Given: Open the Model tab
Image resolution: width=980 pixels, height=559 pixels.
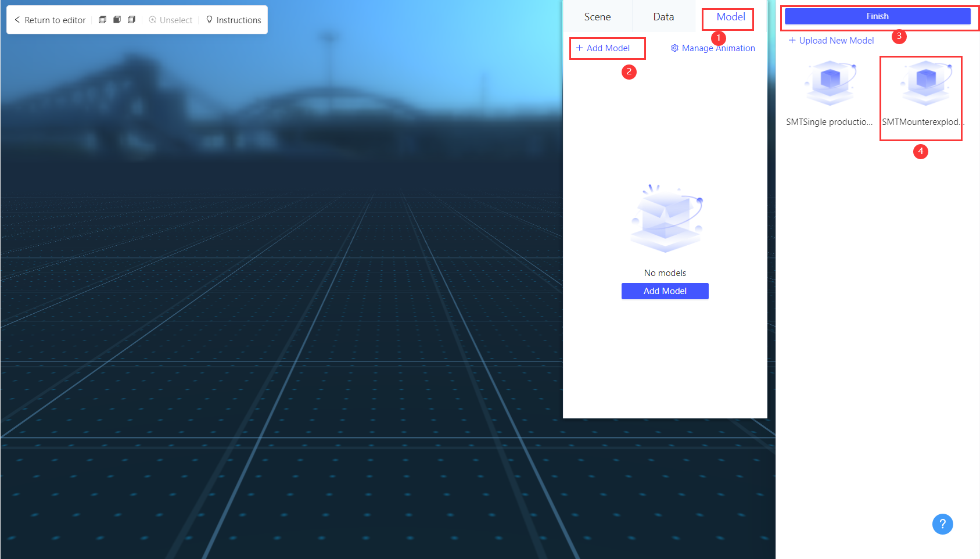Looking at the screenshot, I should click(728, 17).
